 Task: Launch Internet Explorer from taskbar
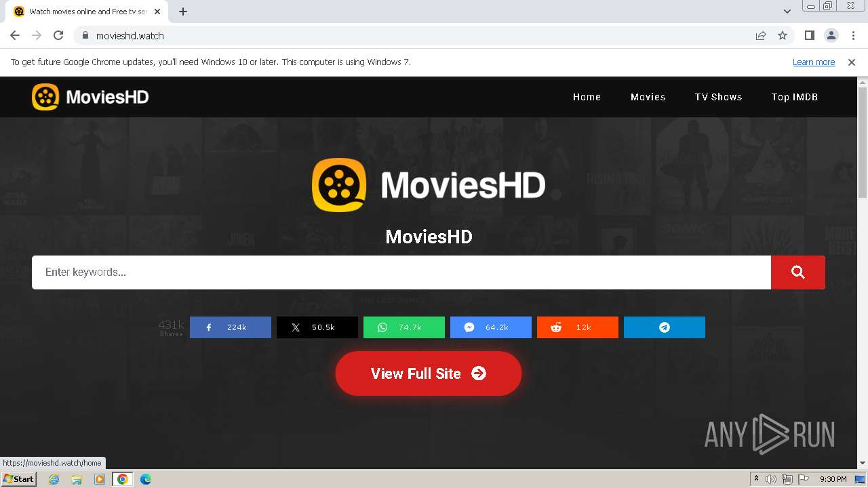[54, 479]
